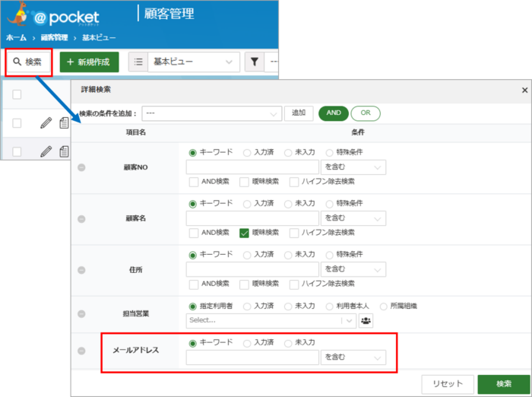Click the filter funnel icon

[255, 62]
